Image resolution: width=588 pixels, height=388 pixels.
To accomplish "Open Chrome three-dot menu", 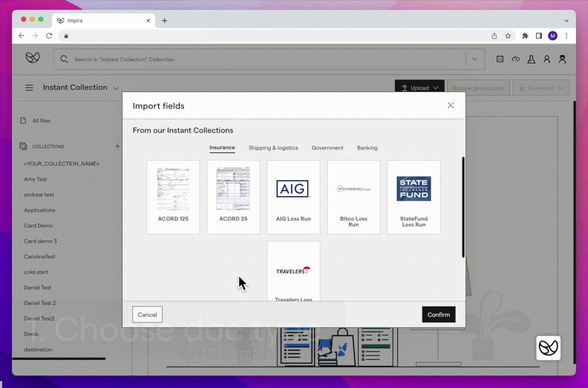I will [567, 36].
